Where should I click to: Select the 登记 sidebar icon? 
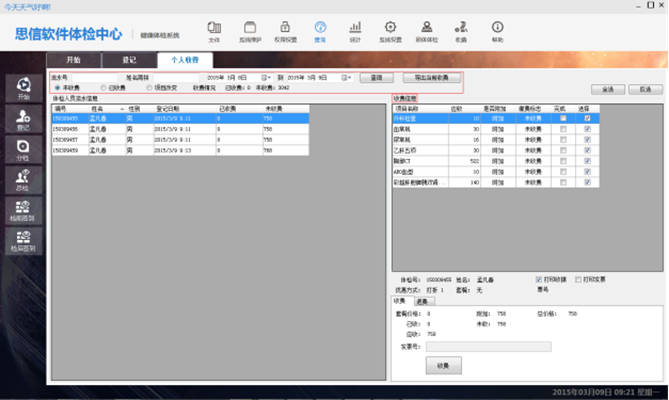23,119
